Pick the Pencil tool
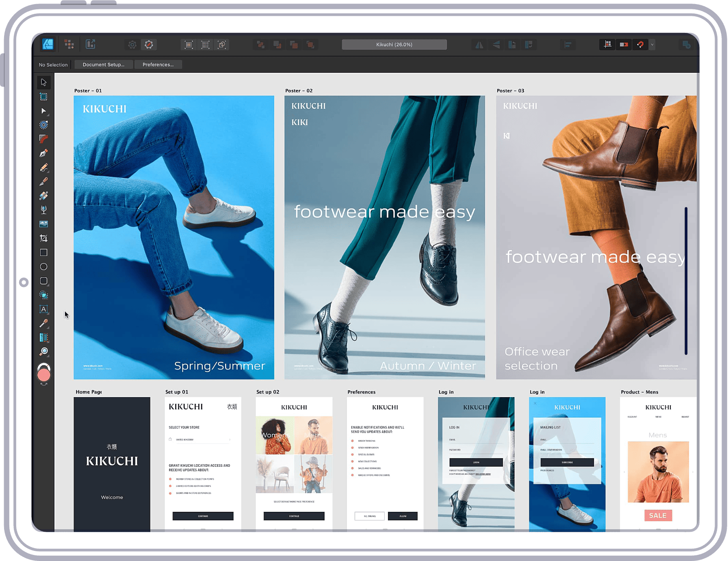The width and height of the screenshot is (728, 561). click(x=43, y=167)
